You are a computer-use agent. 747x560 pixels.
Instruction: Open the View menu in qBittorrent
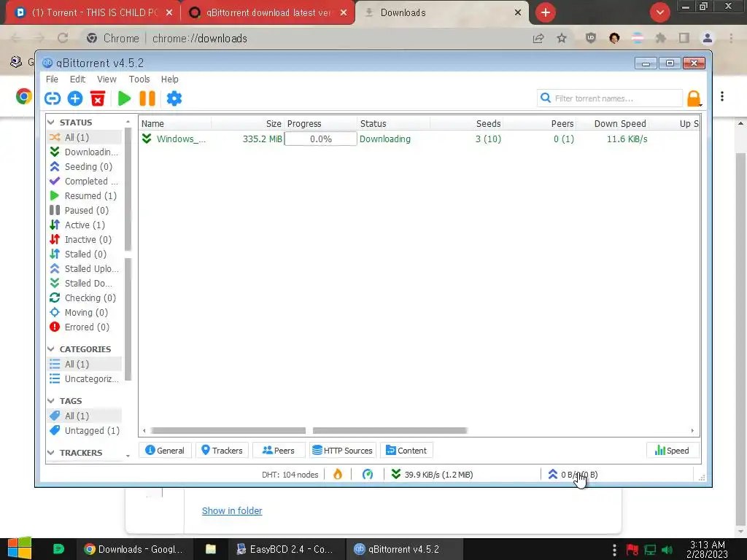[x=107, y=79]
